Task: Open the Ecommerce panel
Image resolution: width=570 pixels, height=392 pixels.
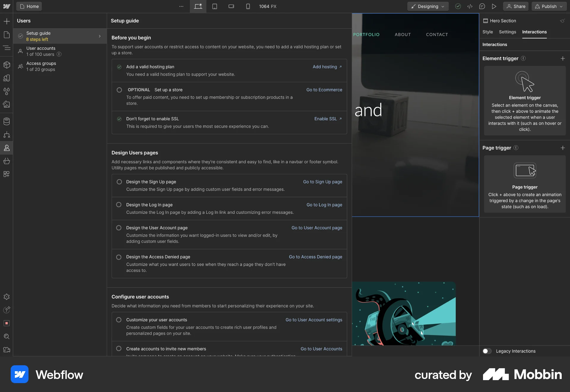Action: pos(7,161)
